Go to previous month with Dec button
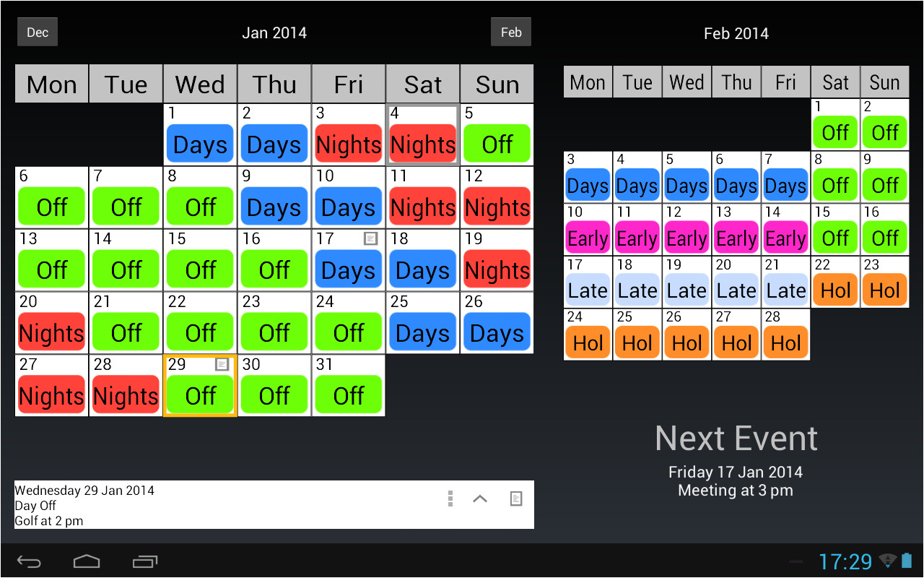The image size is (924, 578). click(38, 33)
